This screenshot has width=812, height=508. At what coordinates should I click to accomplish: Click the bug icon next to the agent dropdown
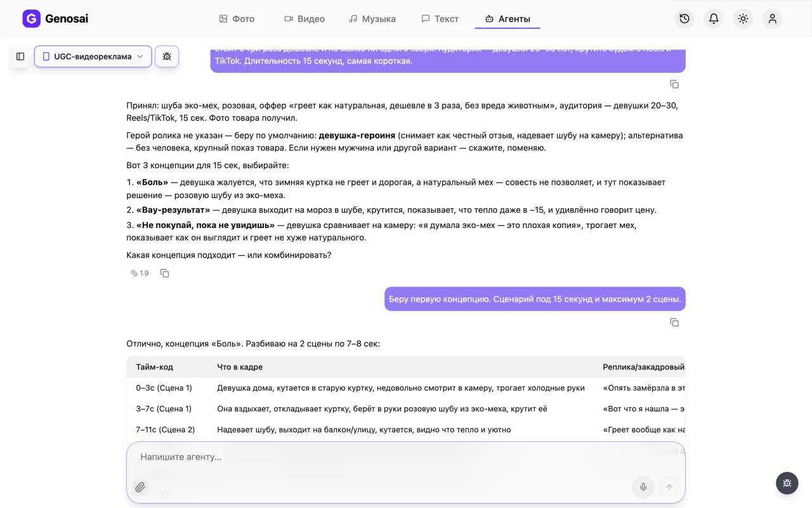[x=167, y=57]
